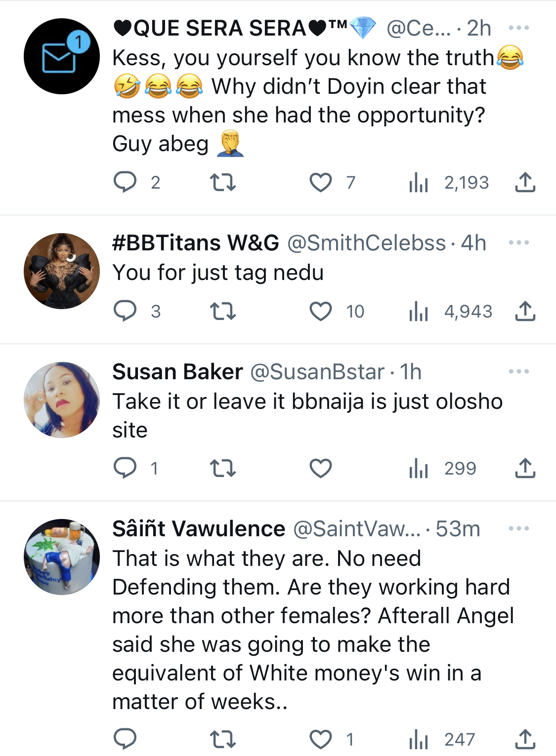This screenshot has height=756, width=556.
Task: Open Susan Baker's profile name
Action: click(x=177, y=372)
